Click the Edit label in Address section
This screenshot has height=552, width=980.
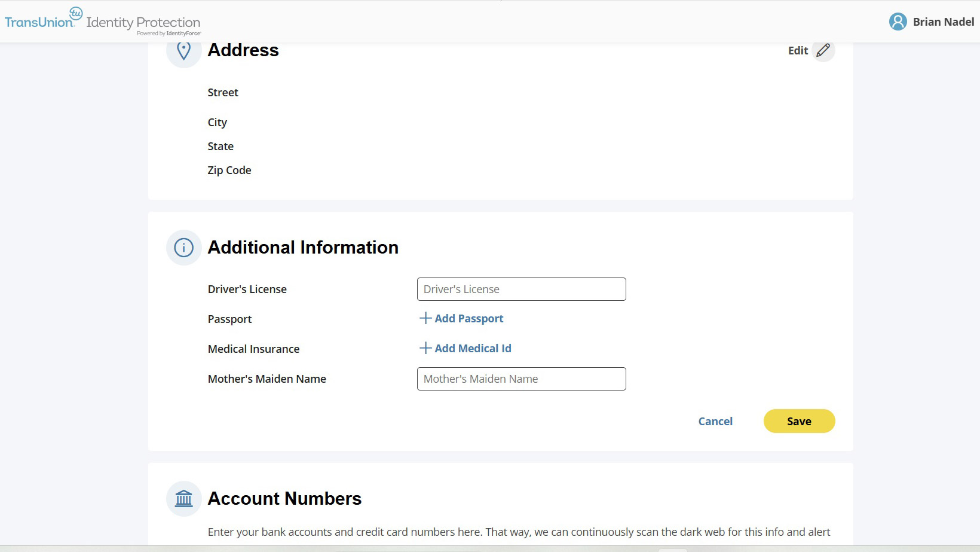[x=798, y=51]
